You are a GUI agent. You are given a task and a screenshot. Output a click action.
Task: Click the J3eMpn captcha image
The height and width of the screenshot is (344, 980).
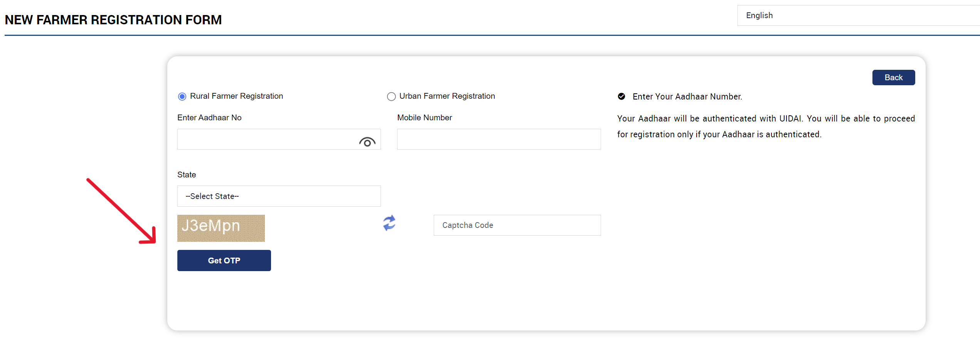pos(221,228)
